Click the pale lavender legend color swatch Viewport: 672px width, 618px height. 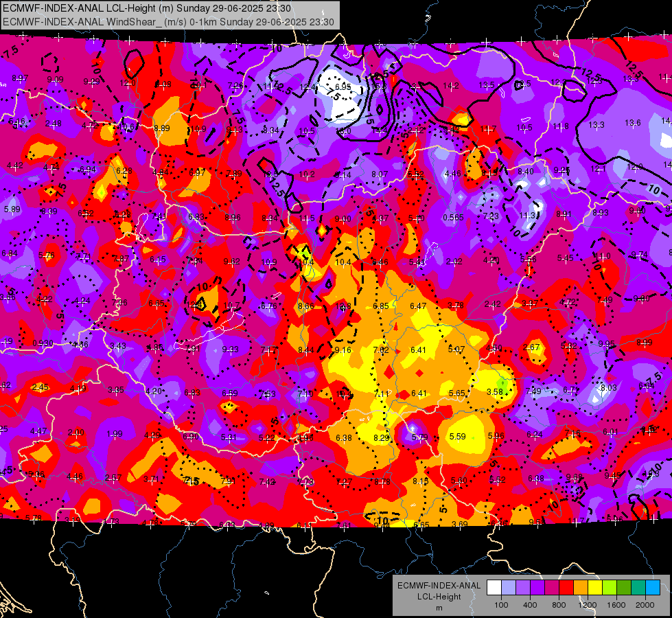point(509,588)
